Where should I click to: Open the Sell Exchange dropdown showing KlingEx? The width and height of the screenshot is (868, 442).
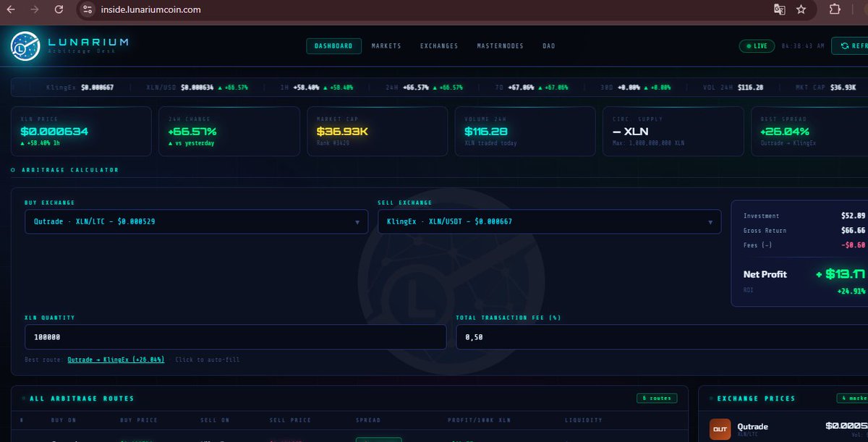click(x=549, y=221)
